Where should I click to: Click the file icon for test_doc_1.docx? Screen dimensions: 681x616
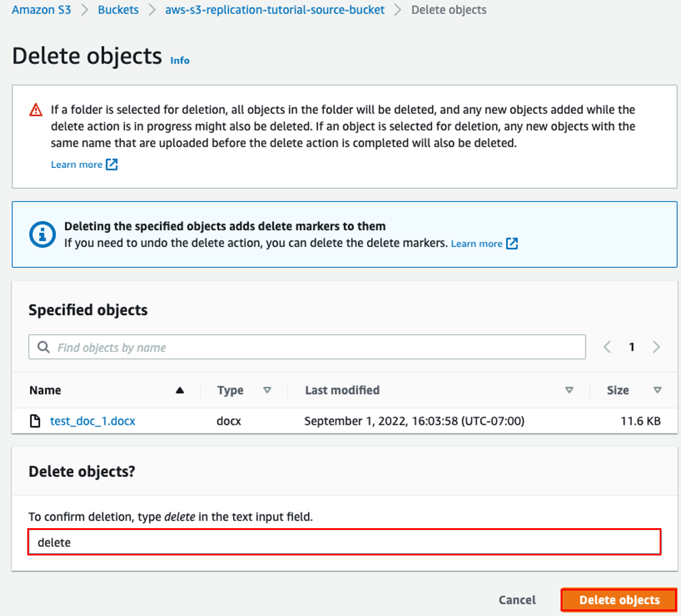(35, 421)
